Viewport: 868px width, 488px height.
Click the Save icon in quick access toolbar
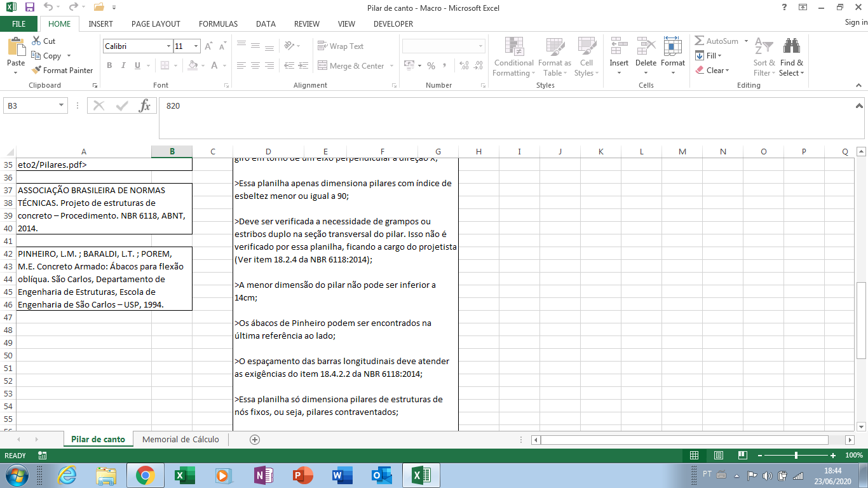[30, 8]
